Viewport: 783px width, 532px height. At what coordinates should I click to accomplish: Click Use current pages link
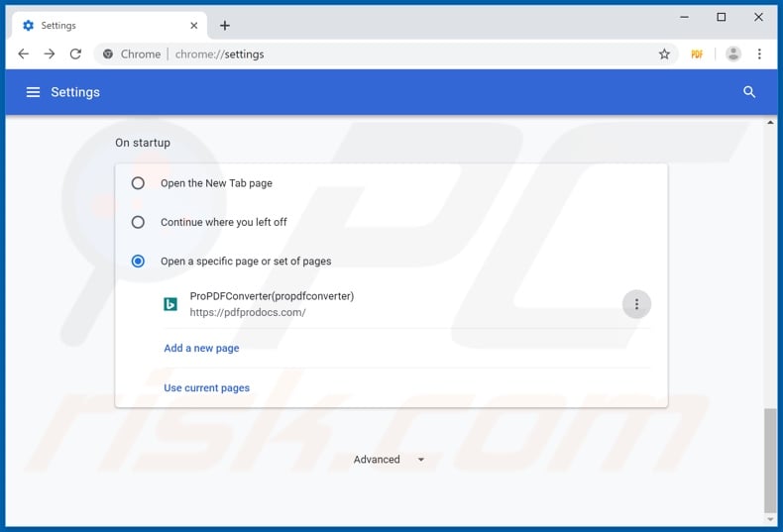[x=207, y=387]
